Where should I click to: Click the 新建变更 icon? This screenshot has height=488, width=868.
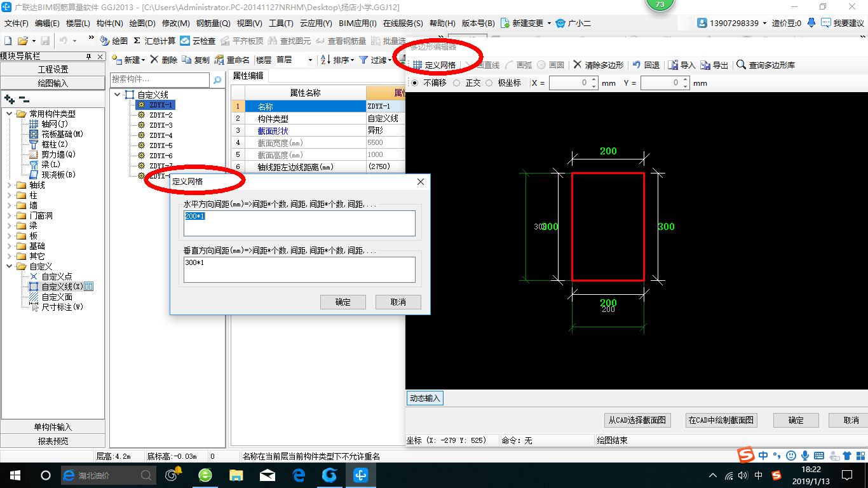505,23
